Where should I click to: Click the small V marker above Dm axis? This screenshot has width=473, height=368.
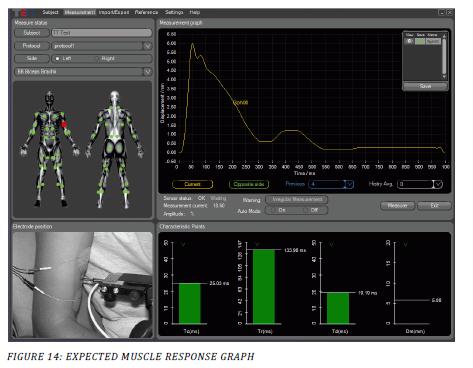click(406, 245)
